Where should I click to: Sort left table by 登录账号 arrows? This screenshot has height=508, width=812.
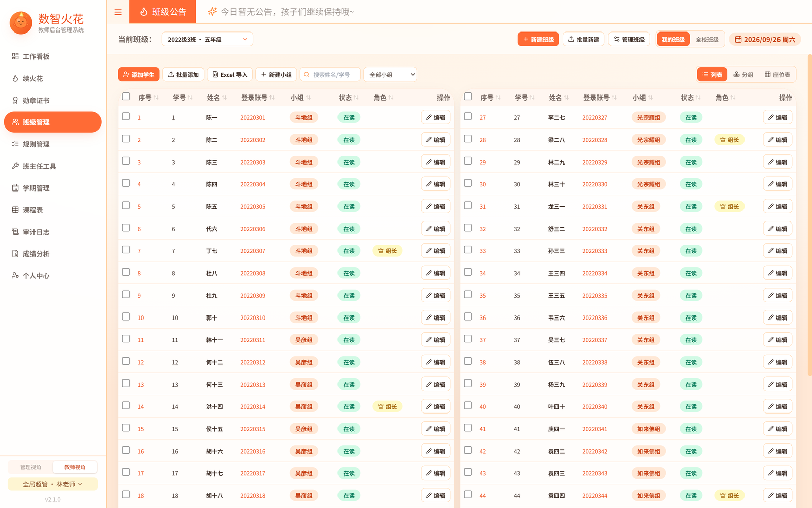(x=272, y=98)
